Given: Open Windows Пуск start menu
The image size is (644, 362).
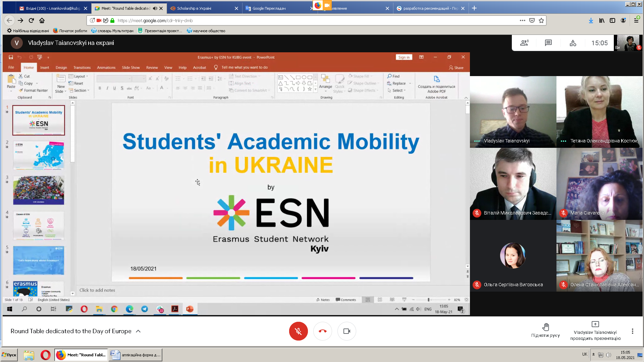Looking at the screenshot, I should coord(9,355).
